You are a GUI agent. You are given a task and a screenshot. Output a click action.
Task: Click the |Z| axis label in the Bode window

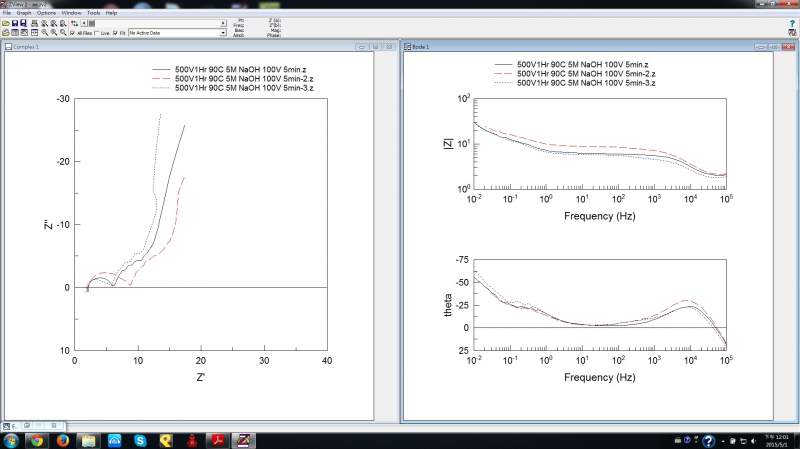click(x=448, y=143)
